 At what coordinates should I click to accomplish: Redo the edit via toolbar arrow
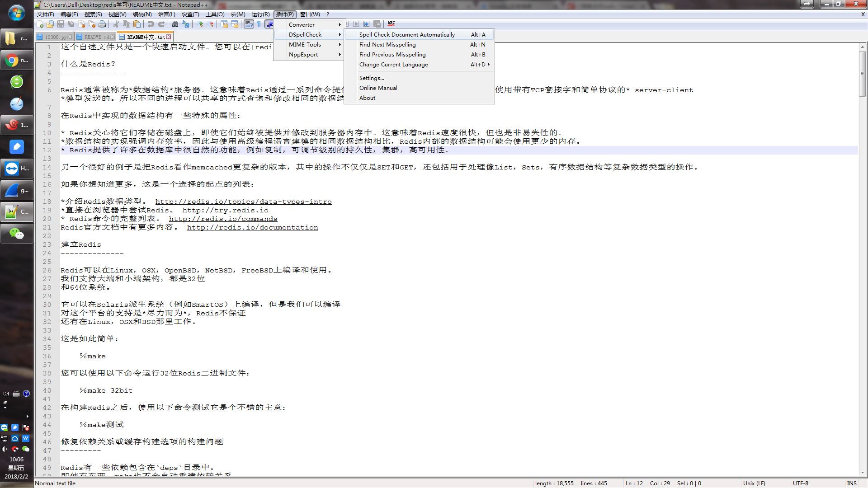point(161,24)
